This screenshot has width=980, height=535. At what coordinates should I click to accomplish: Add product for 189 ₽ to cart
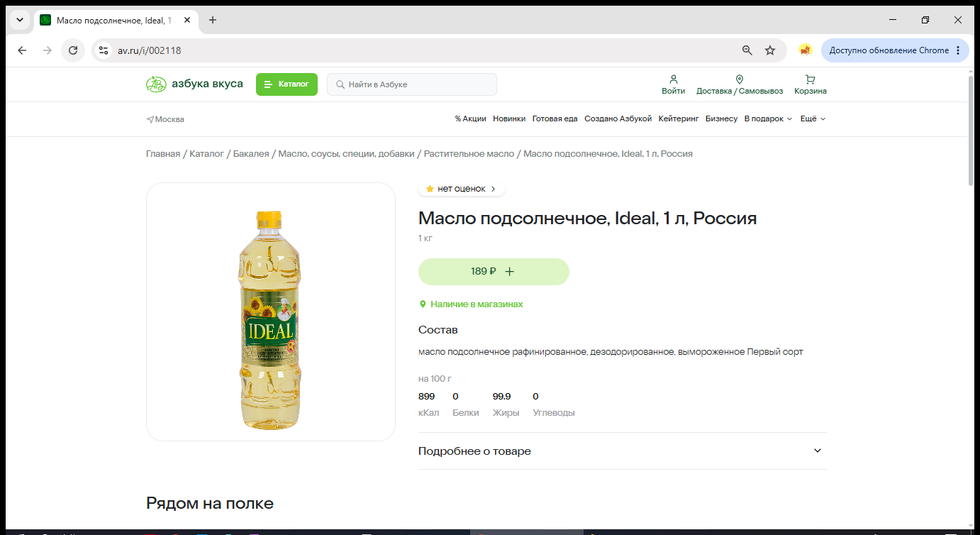tap(494, 272)
